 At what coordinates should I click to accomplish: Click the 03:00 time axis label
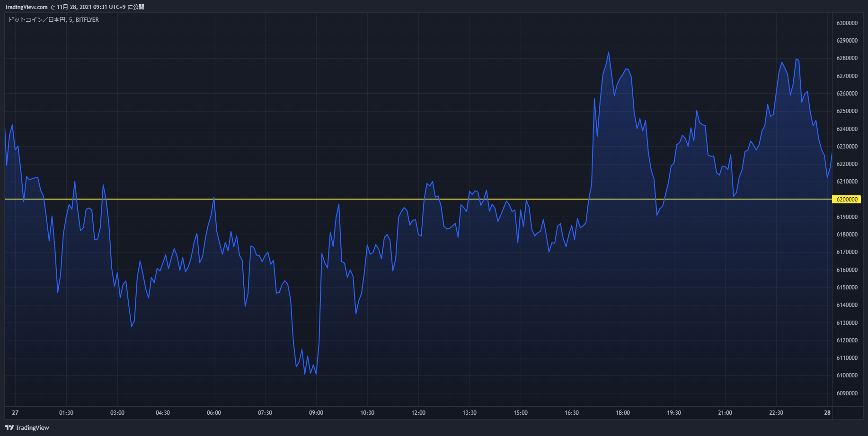click(x=117, y=413)
